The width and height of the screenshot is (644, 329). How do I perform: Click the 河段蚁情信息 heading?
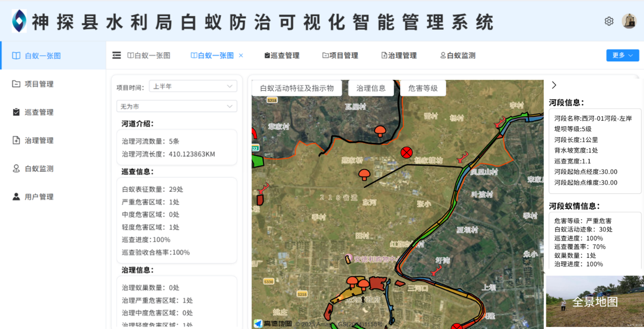click(x=574, y=206)
